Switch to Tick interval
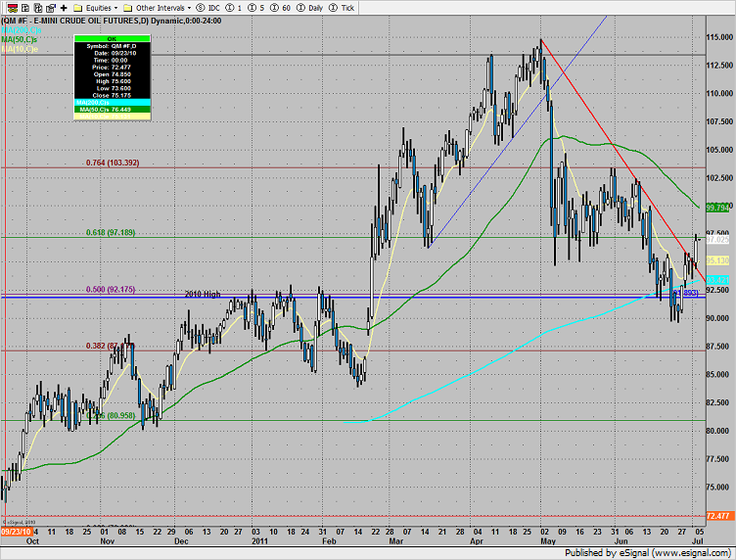736x560 pixels. pyautogui.click(x=342, y=8)
